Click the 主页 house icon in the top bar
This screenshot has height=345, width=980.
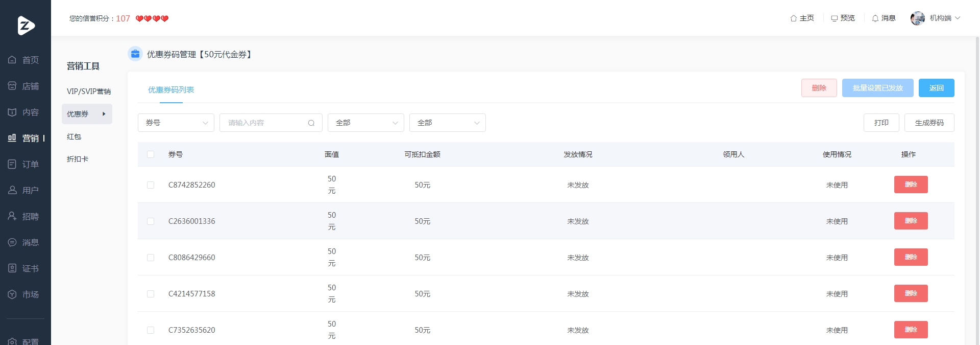(x=794, y=18)
